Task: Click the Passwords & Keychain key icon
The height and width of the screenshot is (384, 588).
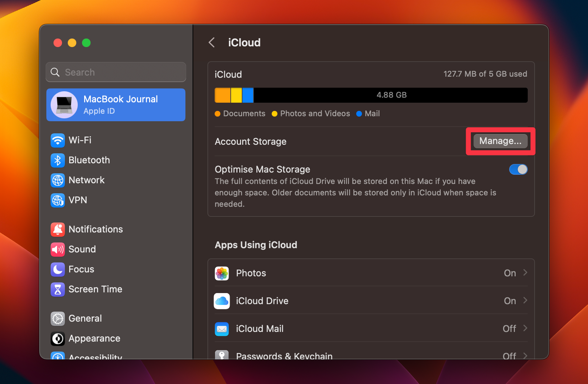Action: tap(221, 355)
